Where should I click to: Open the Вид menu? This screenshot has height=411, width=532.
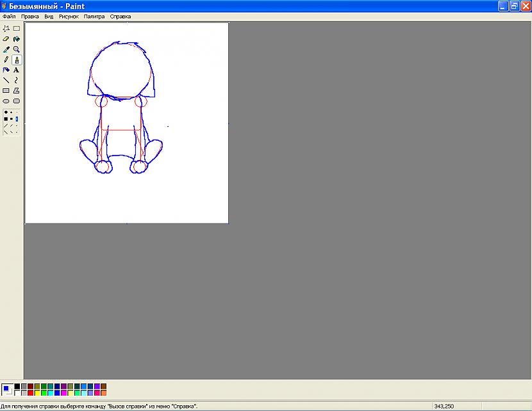point(49,16)
